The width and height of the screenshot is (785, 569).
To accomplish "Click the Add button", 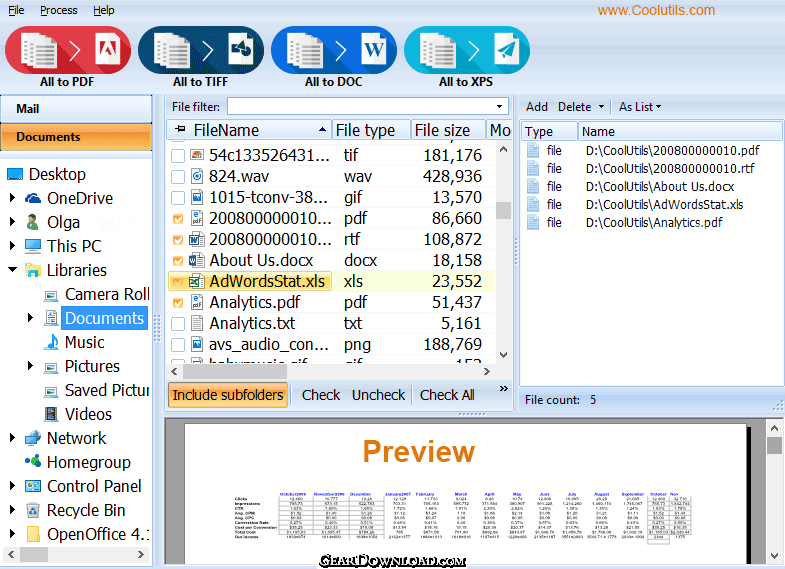I will point(537,107).
